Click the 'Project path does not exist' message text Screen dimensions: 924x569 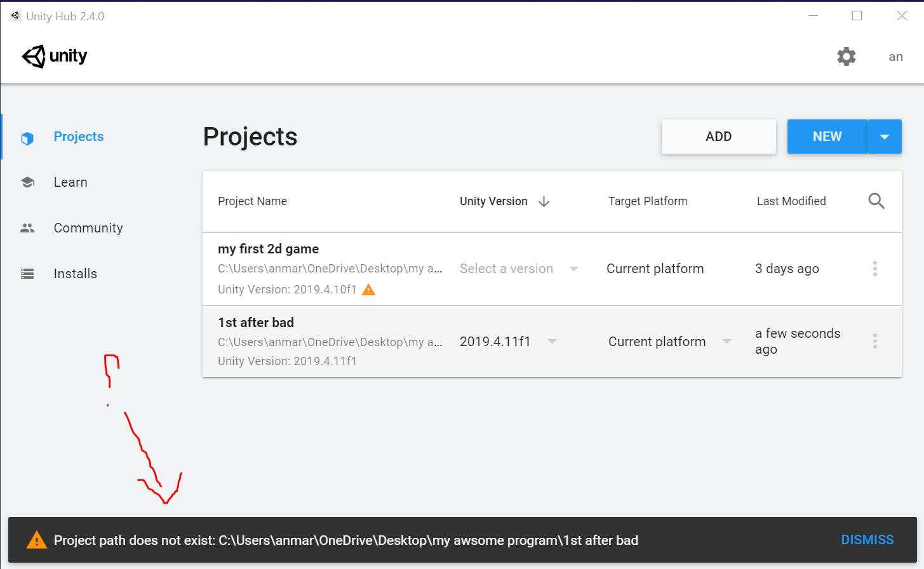pyautogui.click(x=346, y=540)
